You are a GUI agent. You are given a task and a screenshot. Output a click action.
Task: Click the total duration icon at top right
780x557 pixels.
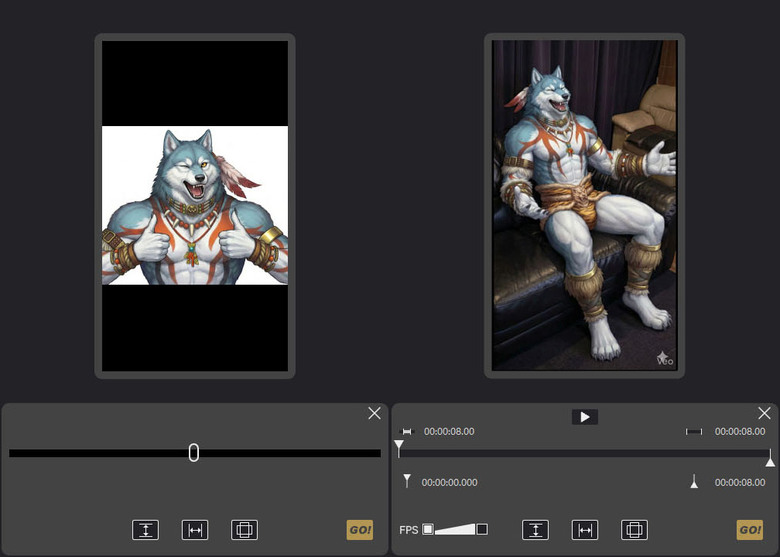click(694, 432)
